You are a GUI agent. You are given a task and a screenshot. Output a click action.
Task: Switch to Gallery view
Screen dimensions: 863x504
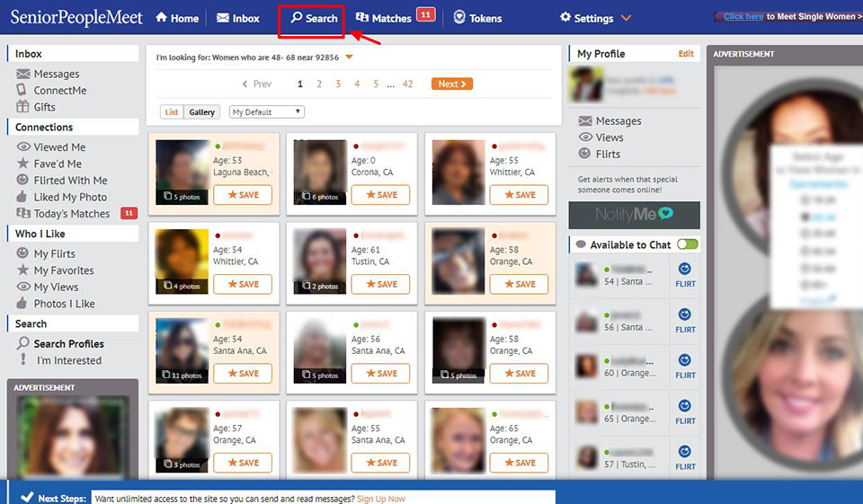(201, 112)
